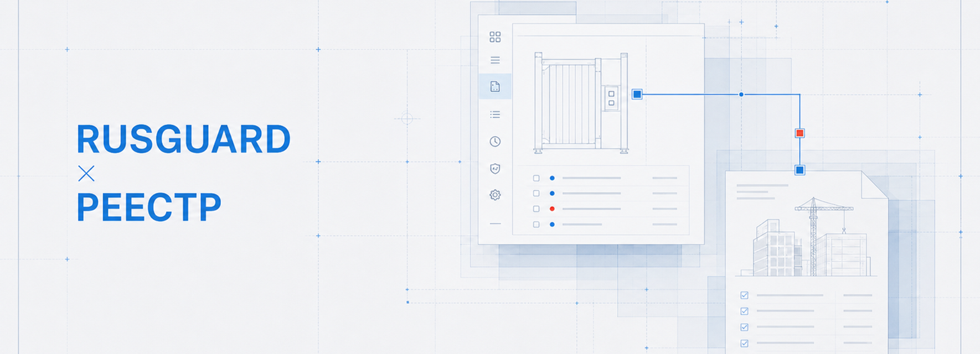Click the small round dot on connector line
Image resolution: width=980 pixels, height=354 pixels.
(x=741, y=95)
